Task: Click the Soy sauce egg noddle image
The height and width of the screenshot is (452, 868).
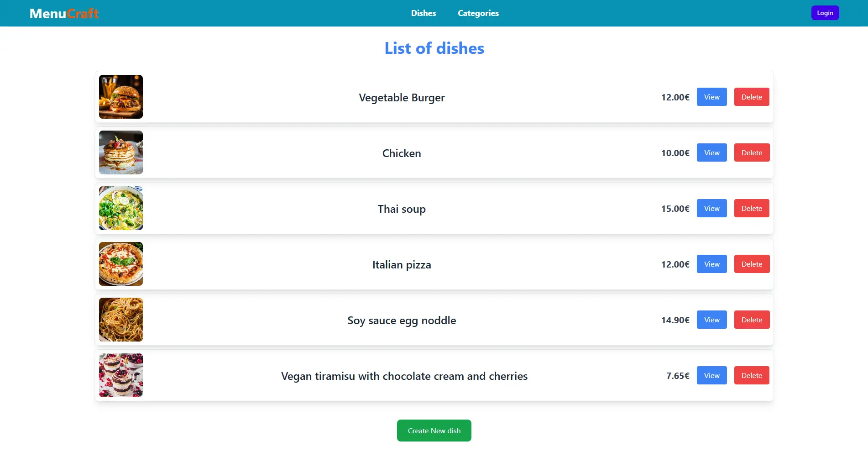Action: pos(121,320)
